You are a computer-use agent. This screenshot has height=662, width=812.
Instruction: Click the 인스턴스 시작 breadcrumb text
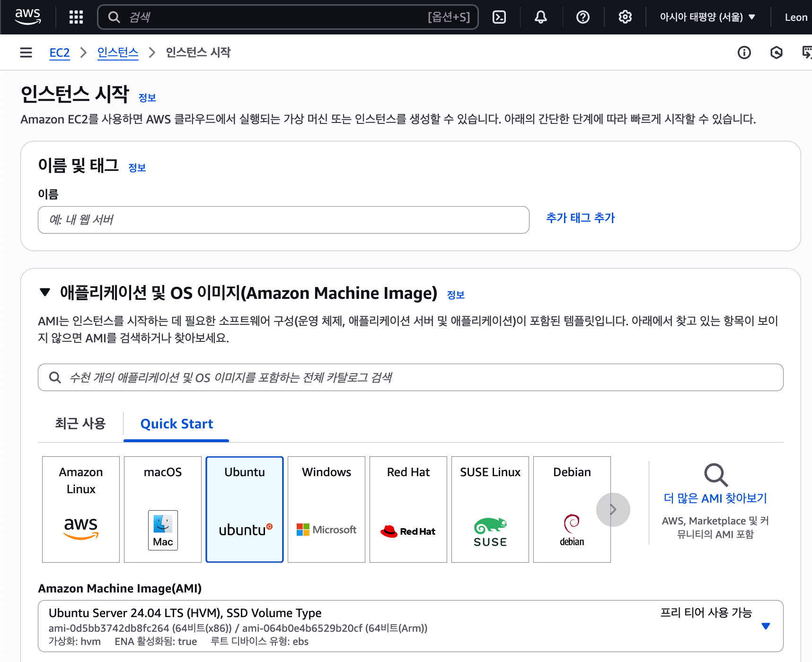(x=198, y=52)
